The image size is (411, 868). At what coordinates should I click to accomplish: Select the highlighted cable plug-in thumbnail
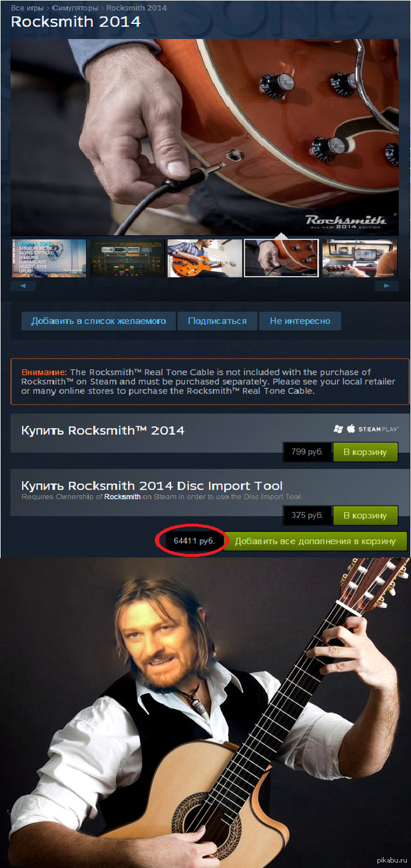[x=282, y=258]
